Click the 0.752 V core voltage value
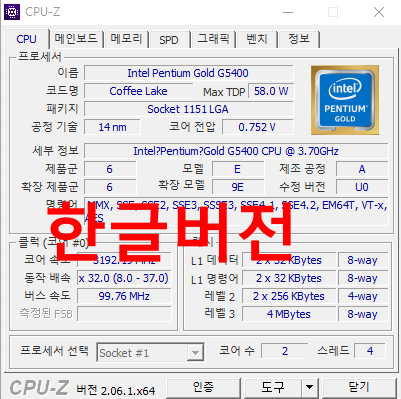This screenshot has width=401, height=399. tap(258, 127)
